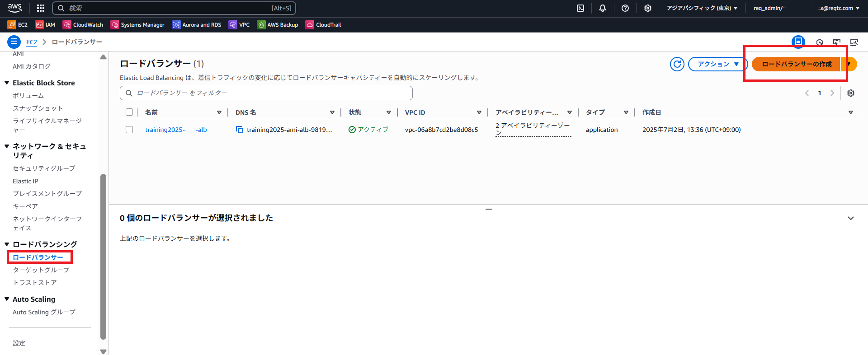Copy the DNS name of training2025 ALB
868x355 pixels.
tap(239, 130)
